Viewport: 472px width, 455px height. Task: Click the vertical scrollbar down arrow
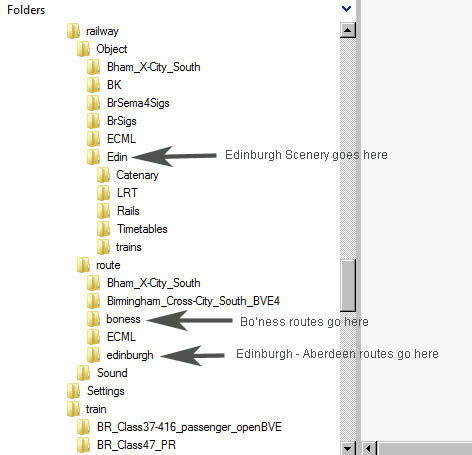click(x=348, y=448)
